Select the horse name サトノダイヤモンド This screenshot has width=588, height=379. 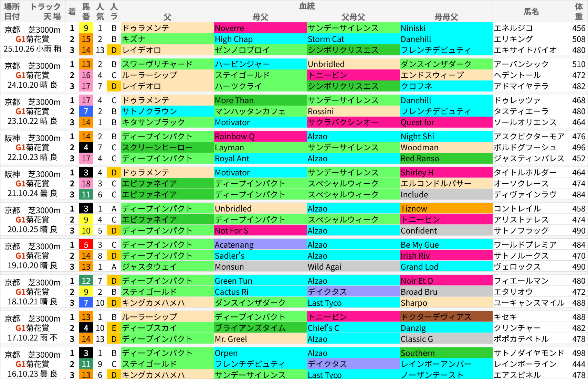coord(529,353)
